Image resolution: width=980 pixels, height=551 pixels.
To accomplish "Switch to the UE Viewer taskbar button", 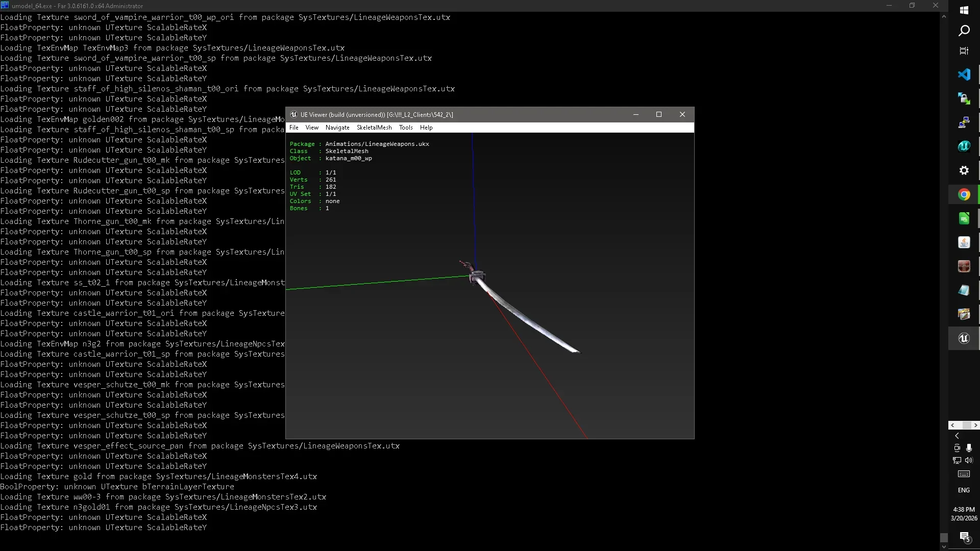I will 964,338.
